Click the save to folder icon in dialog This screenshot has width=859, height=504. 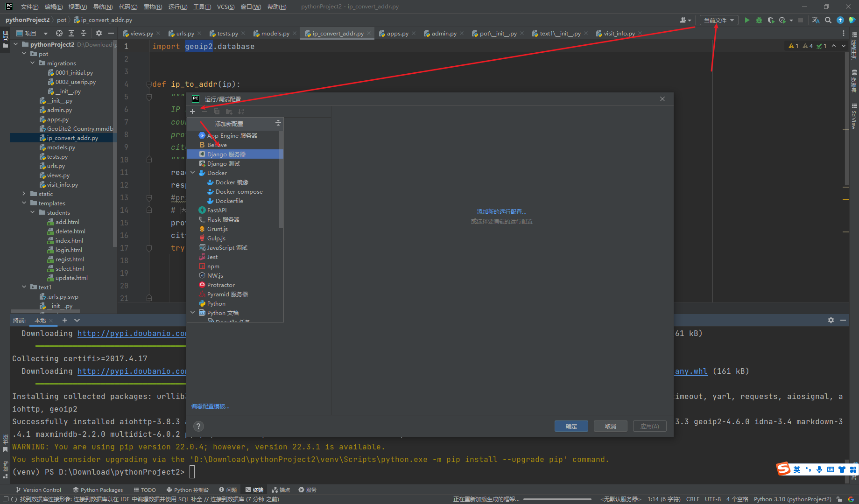click(x=229, y=112)
